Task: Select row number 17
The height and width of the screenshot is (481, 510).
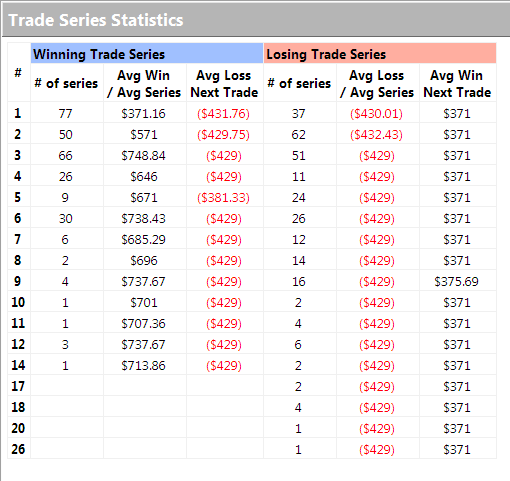Action: pos(18,386)
